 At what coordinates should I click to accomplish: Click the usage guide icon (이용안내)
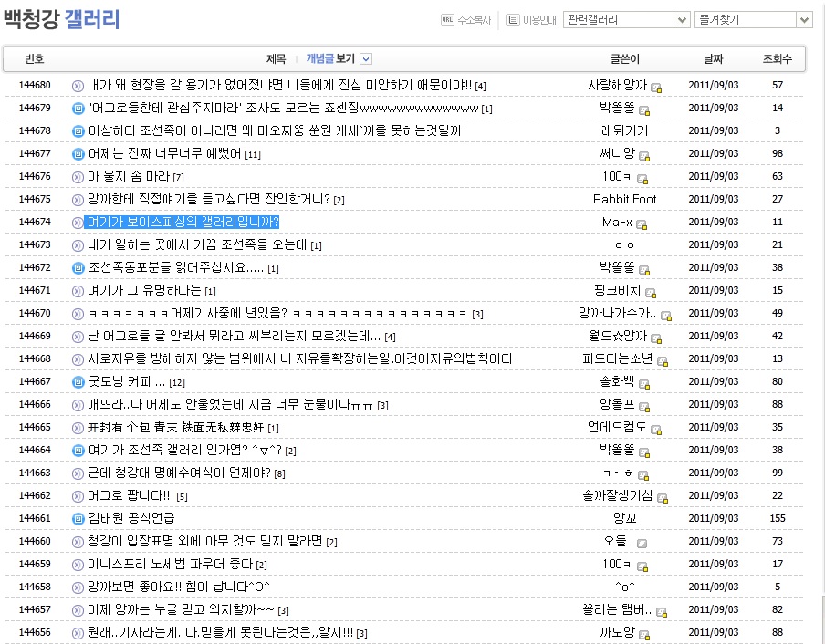coord(513,20)
